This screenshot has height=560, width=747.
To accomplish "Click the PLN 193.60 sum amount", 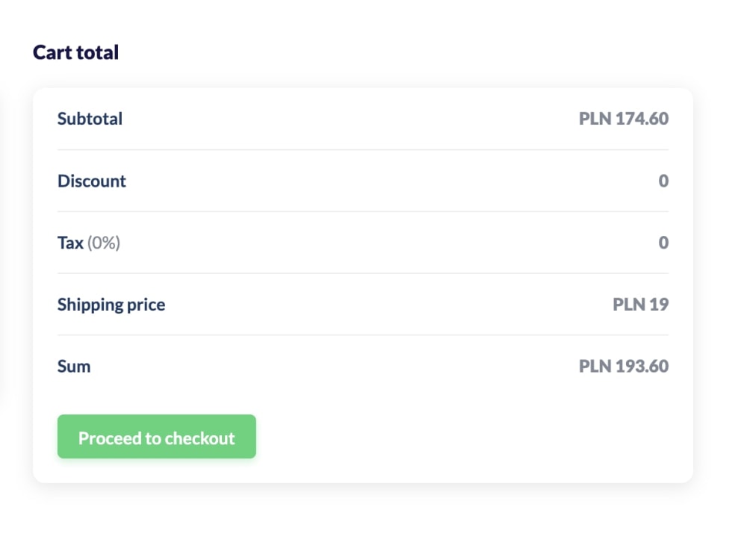I will pyautogui.click(x=624, y=367).
